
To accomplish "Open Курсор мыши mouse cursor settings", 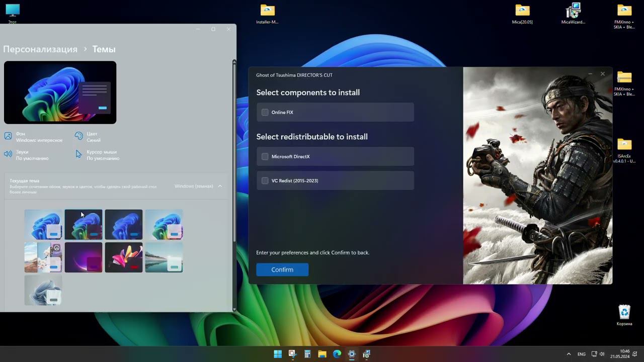I will (98, 155).
